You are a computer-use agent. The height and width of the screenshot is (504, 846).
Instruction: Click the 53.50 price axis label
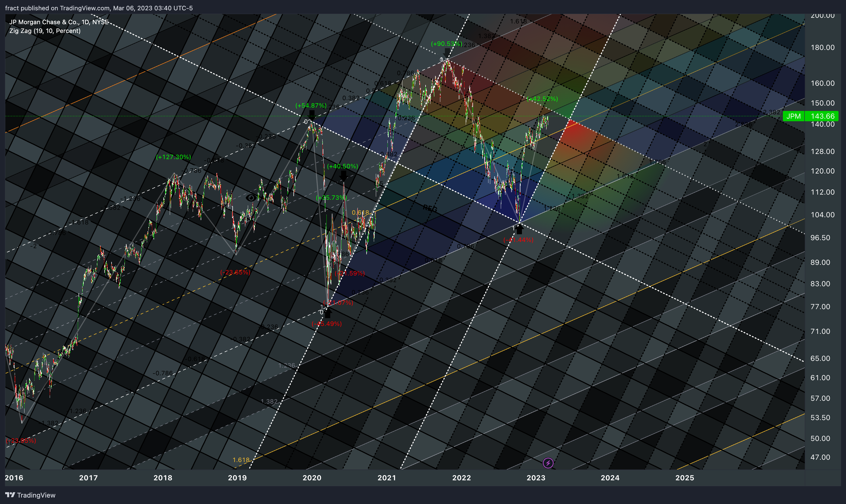click(820, 418)
